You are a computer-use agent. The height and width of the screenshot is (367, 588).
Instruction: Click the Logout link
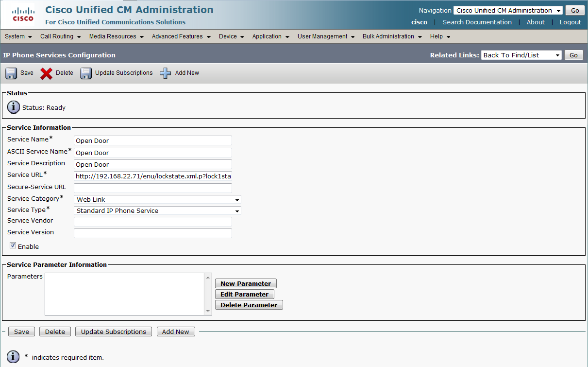[x=570, y=22]
